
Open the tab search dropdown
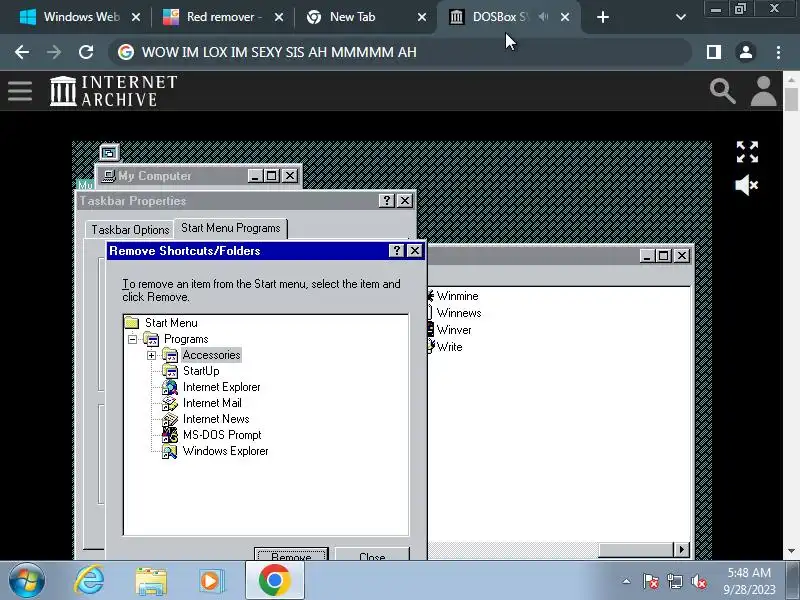[x=680, y=17]
